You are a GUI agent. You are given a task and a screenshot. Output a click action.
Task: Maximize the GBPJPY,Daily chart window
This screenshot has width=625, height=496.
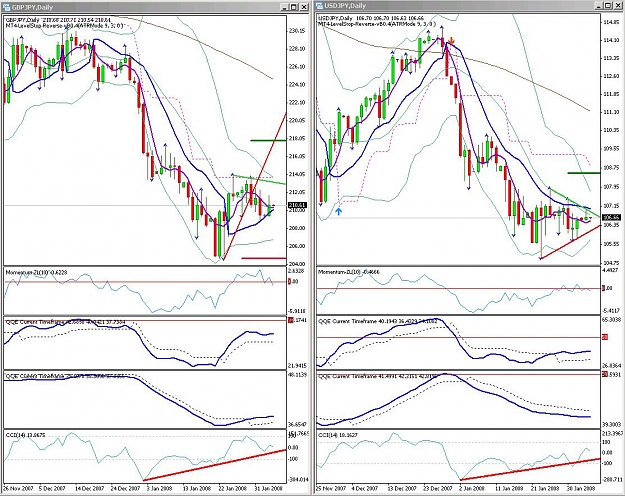[x=294, y=7]
